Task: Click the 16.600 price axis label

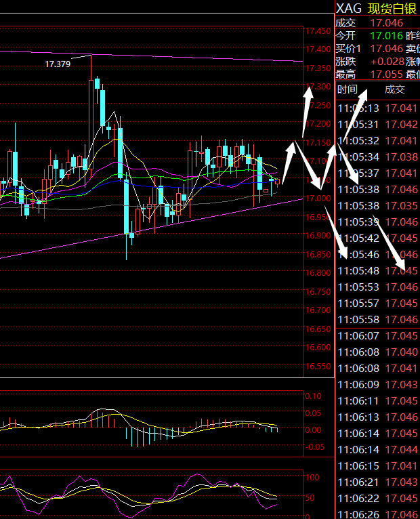Action: pyautogui.click(x=318, y=347)
